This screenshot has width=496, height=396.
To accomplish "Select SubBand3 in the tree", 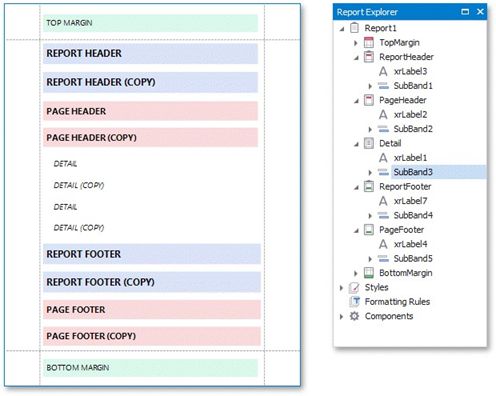I will tap(413, 172).
